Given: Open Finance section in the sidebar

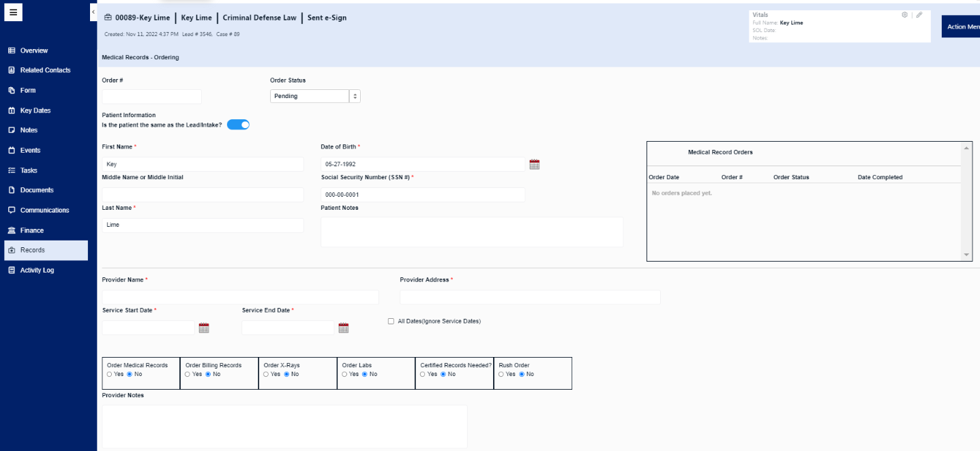Looking at the screenshot, I should (32, 230).
